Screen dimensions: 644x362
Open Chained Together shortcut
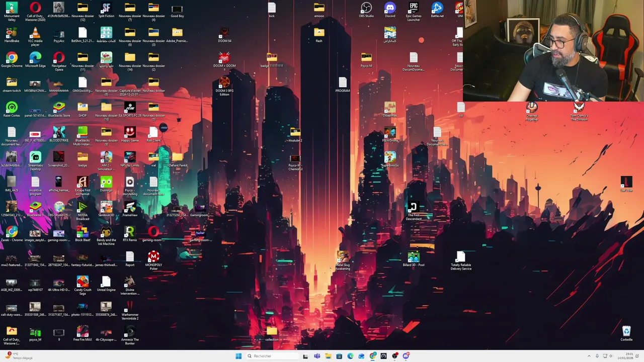[x=532, y=111]
